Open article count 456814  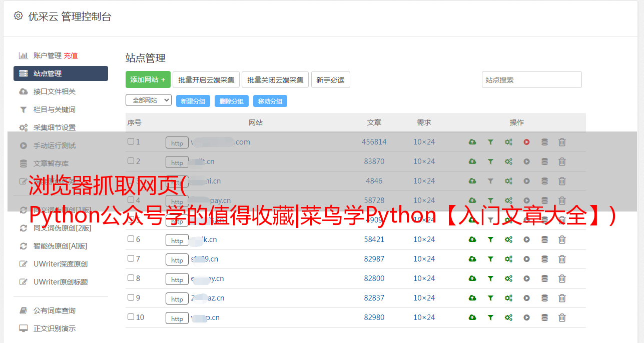(374, 142)
